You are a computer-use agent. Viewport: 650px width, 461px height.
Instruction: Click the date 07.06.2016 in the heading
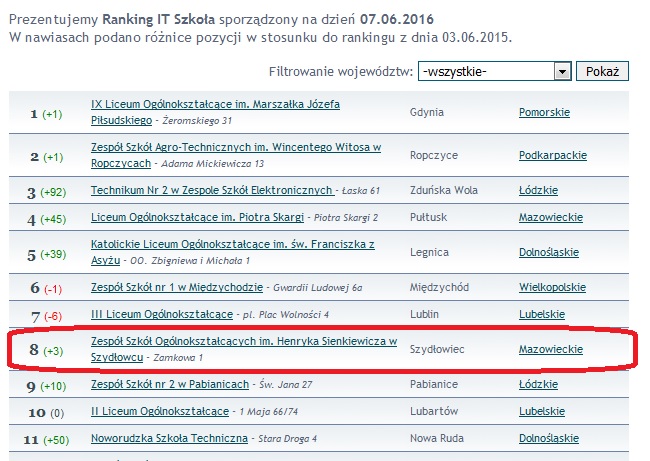pyautogui.click(x=397, y=19)
